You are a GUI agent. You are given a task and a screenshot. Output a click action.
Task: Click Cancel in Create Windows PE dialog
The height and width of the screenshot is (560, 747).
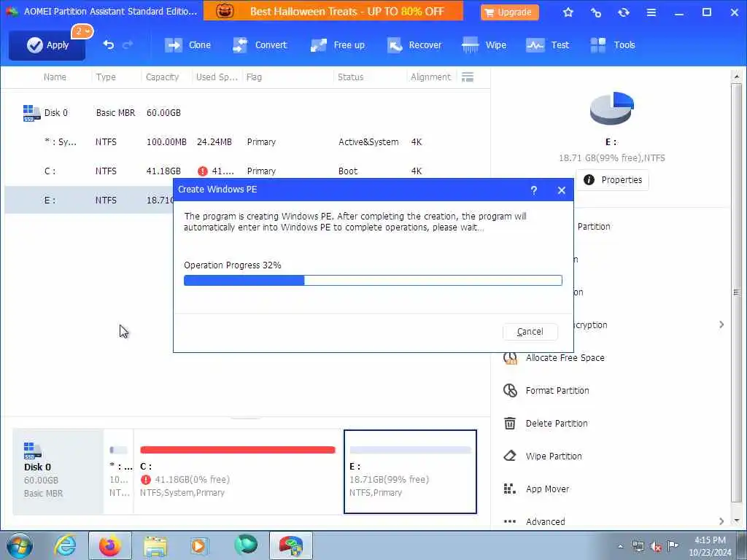tap(530, 332)
